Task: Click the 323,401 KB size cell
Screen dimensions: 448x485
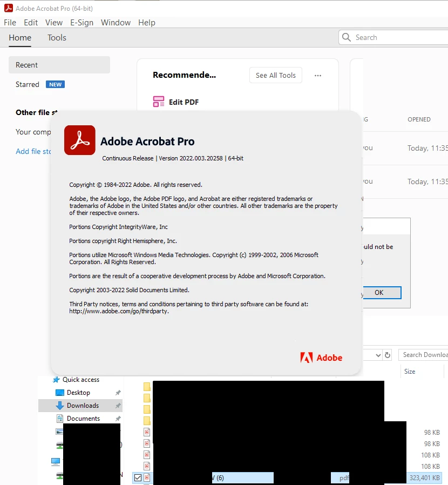Action: [424, 478]
